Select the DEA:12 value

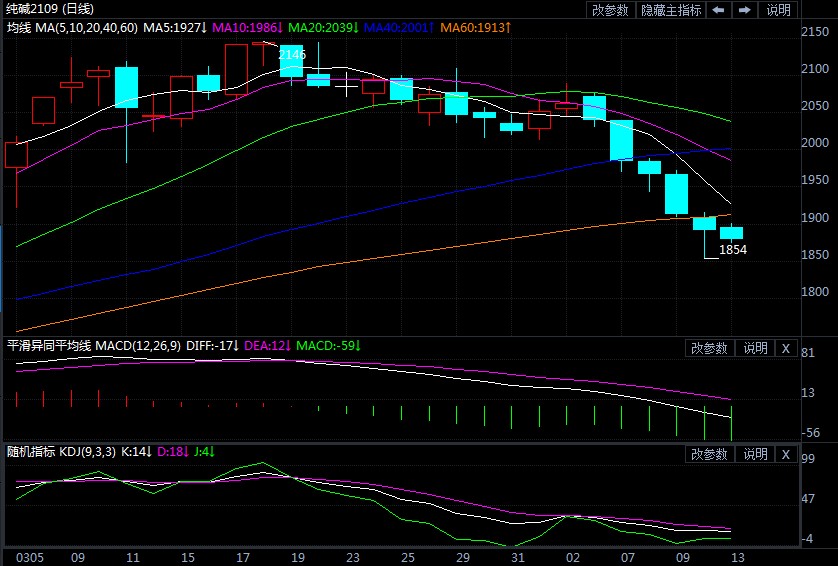point(267,346)
